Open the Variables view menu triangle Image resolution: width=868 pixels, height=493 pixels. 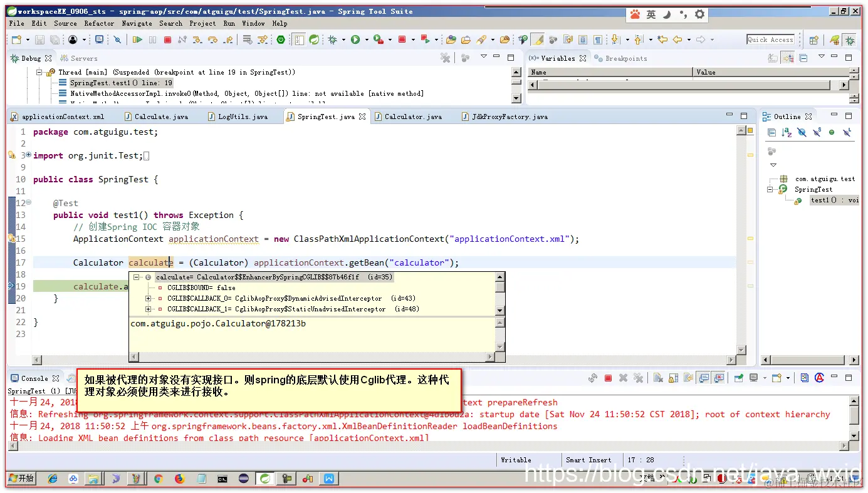[822, 56]
